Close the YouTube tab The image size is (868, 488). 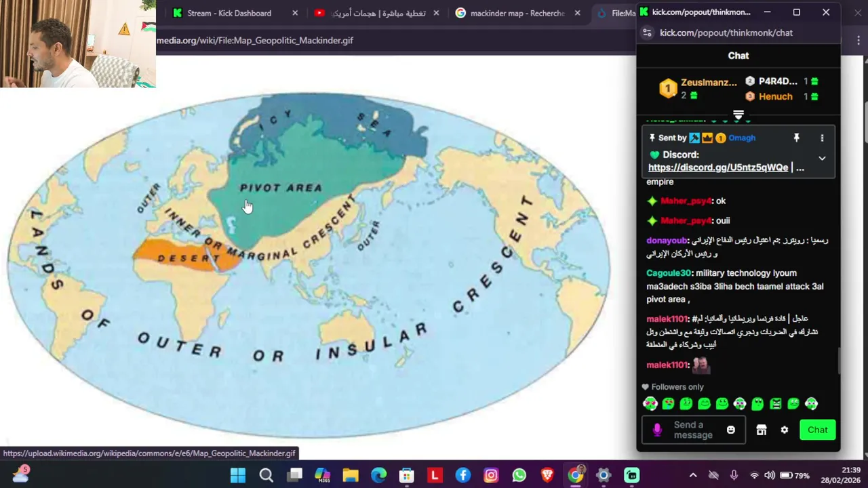(x=436, y=13)
